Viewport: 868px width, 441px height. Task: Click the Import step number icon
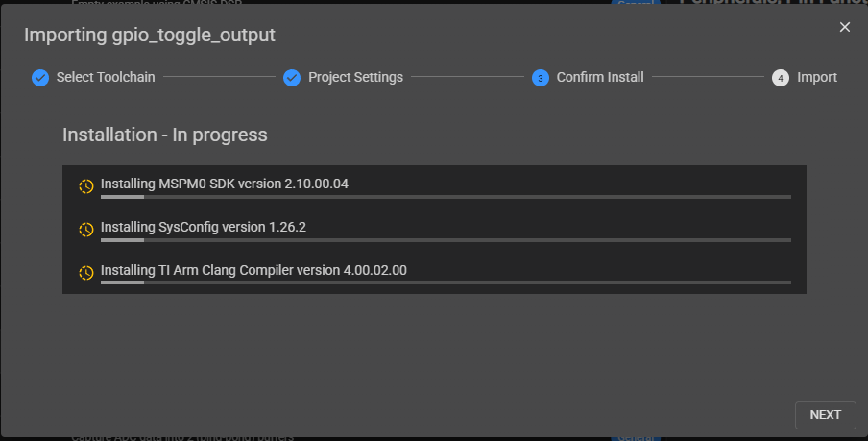click(x=781, y=78)
